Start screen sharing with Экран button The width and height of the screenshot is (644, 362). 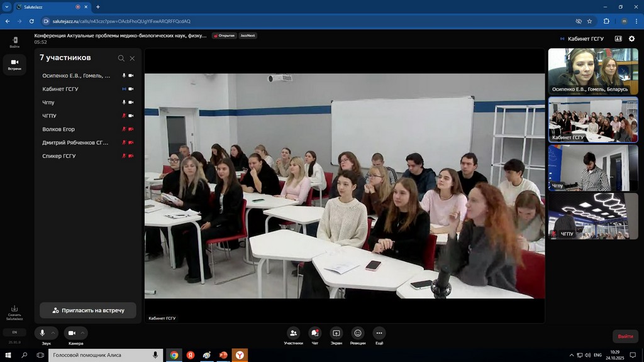tap(336, 333)
